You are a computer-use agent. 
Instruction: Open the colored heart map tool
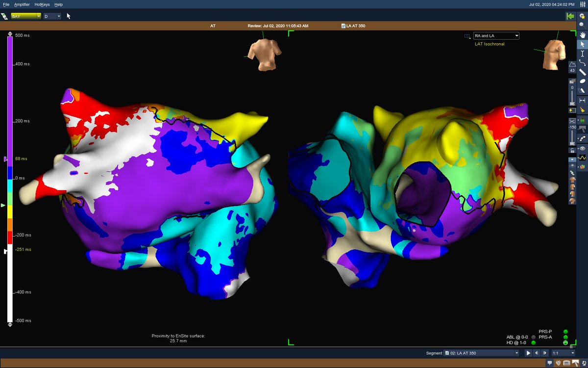point(582,167)
